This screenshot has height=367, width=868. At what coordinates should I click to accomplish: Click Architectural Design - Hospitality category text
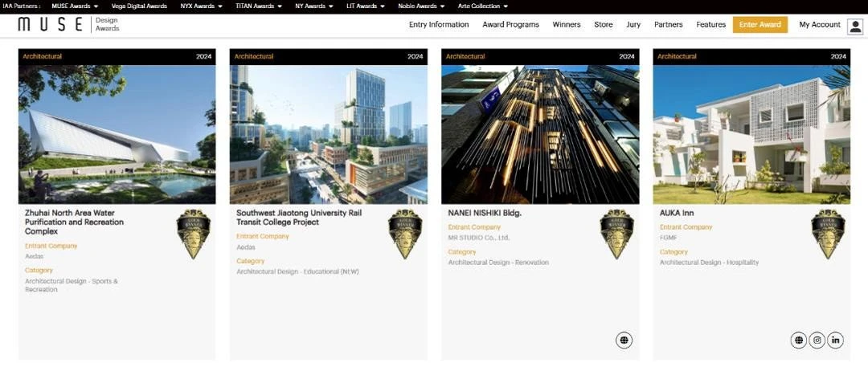click(x=709, y=263)
